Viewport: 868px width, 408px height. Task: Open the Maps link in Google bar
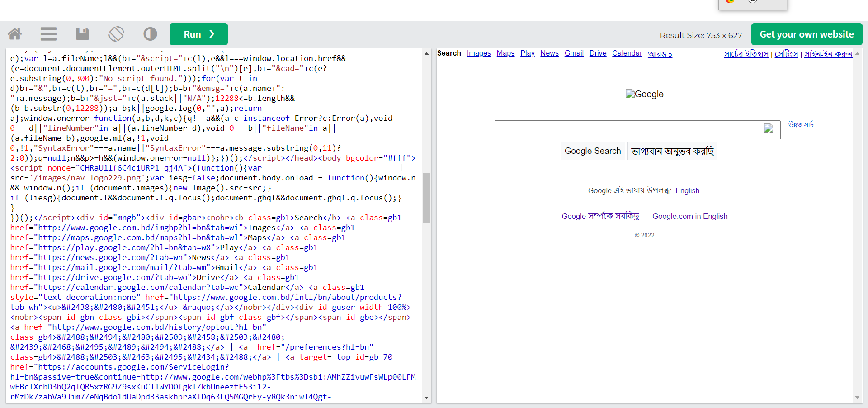coord(505,53)
